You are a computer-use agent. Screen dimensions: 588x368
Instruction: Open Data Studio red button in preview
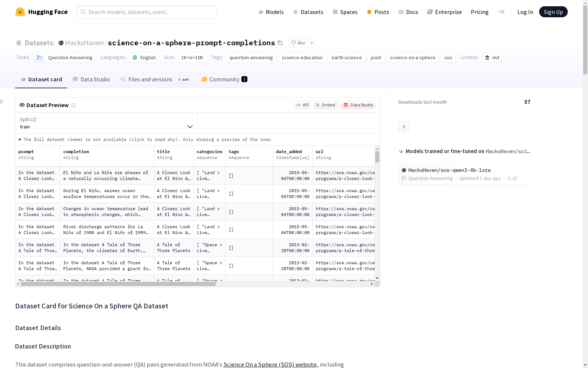(358, 105)
